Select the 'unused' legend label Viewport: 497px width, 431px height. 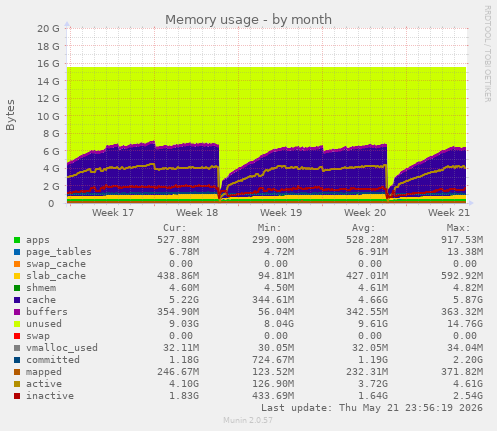click(44, 324)
